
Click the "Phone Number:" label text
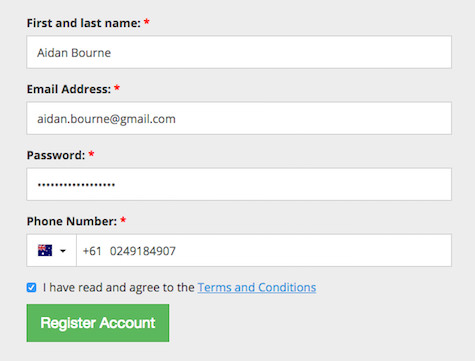pos(72,221)
